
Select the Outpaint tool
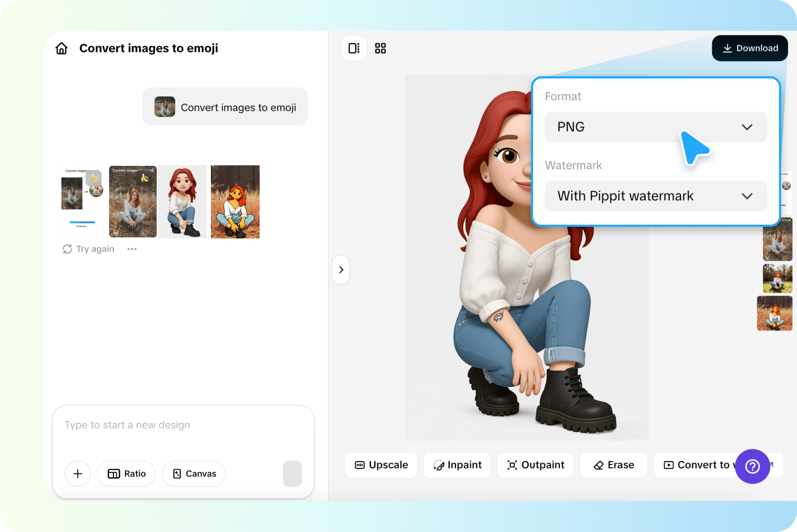pyautogui.click(x=535, y=465)
